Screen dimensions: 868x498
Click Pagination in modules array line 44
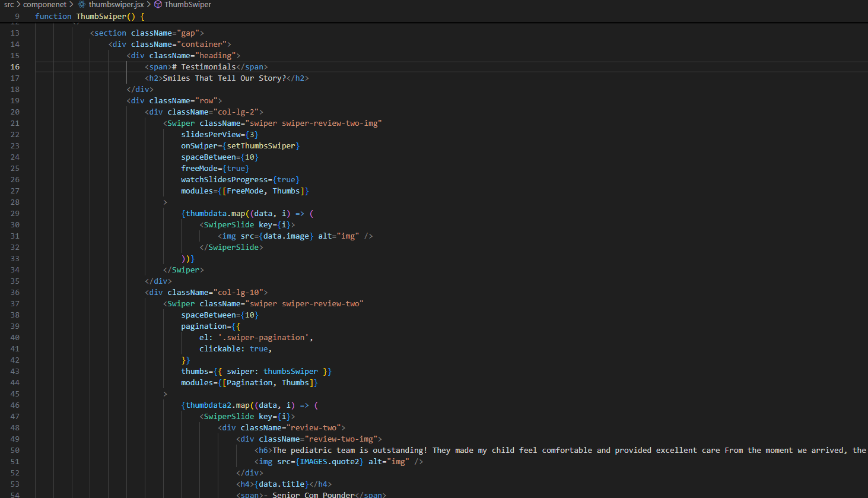click(250, 382)
